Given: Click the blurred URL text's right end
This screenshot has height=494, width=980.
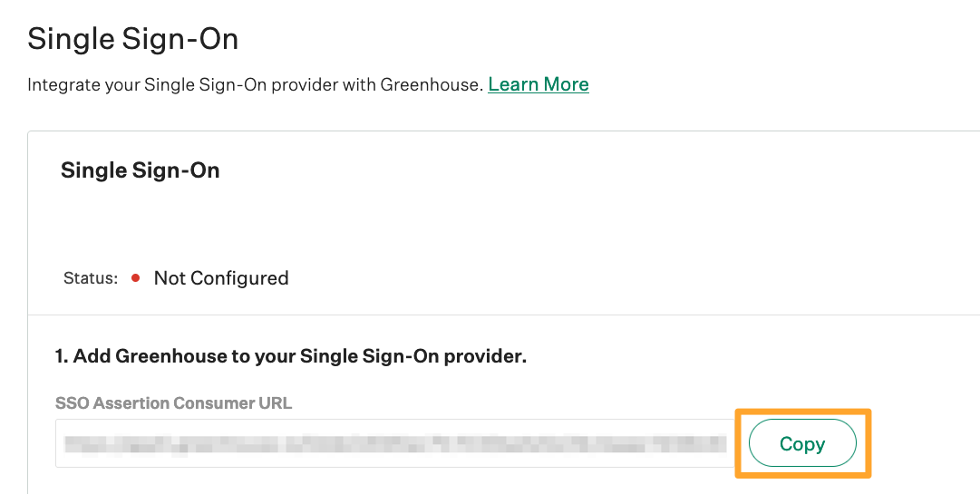Looking at the screenshot, I should (719, 443).
